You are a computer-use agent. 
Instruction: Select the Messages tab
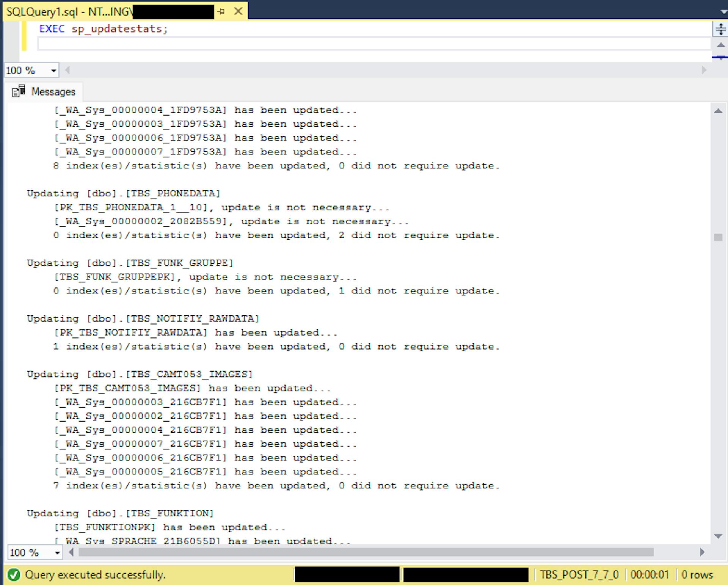53,91
